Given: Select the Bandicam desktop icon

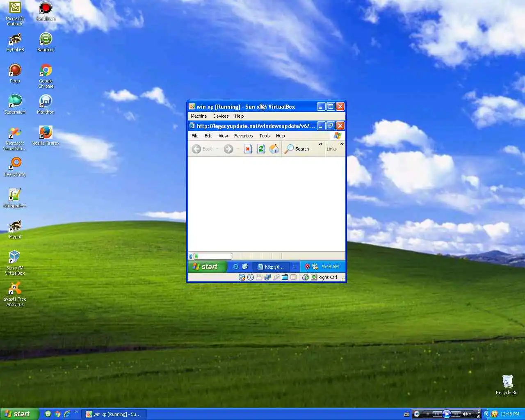Looking at the screenshot, I should point(46,11).
